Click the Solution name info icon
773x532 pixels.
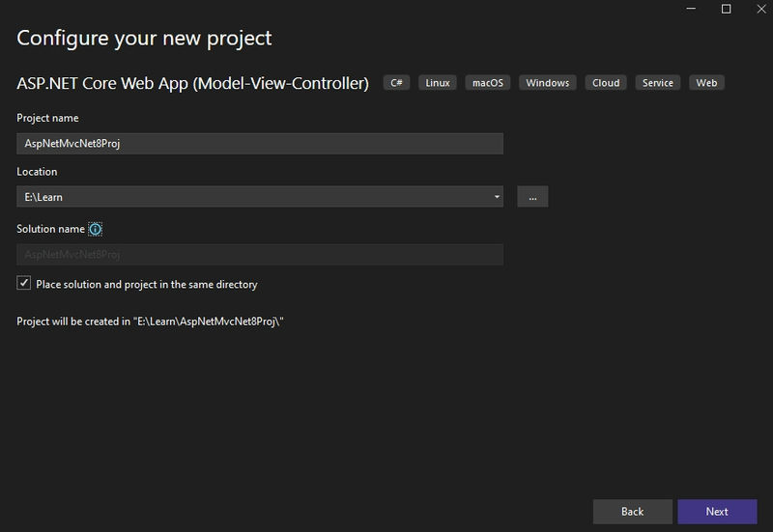(x=95, y=230)
